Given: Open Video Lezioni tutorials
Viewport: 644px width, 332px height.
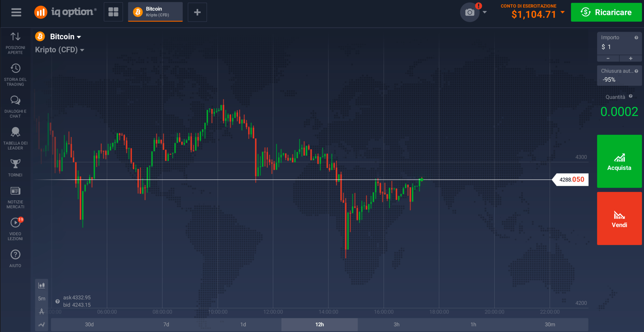Looking at the screenshot, I should [x=15, y=229].
